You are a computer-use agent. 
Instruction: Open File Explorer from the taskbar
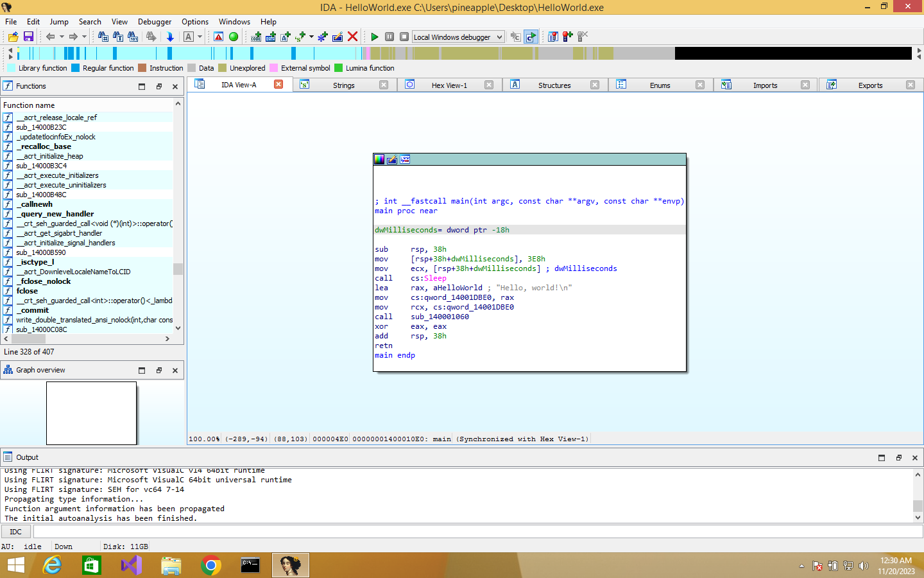(171, 565)
